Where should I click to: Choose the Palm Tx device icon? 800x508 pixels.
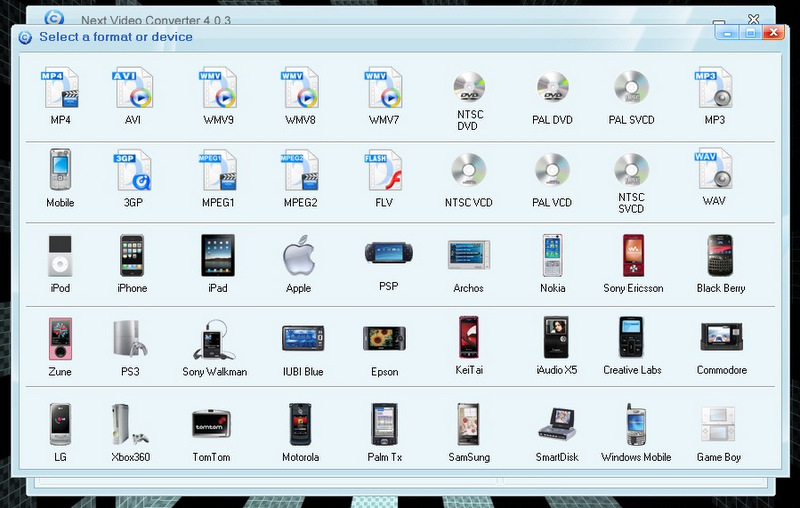pos(384,424)
